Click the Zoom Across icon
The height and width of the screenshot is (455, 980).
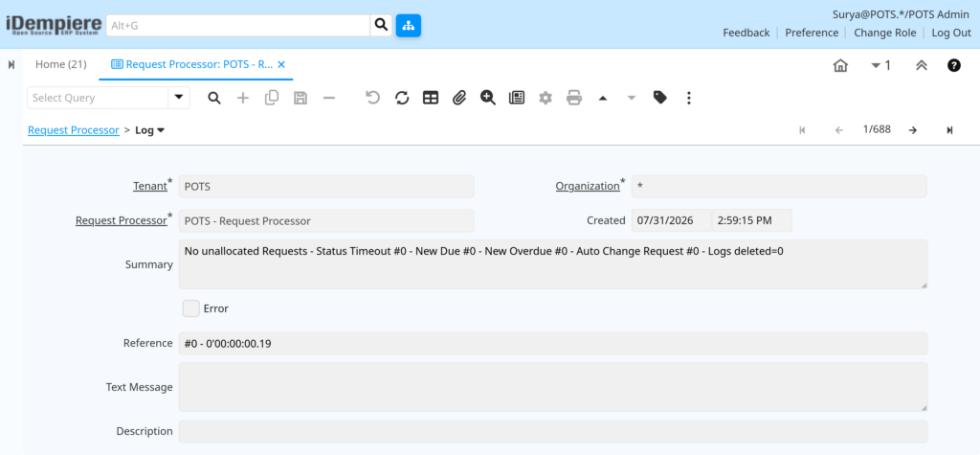pos(488,98)
